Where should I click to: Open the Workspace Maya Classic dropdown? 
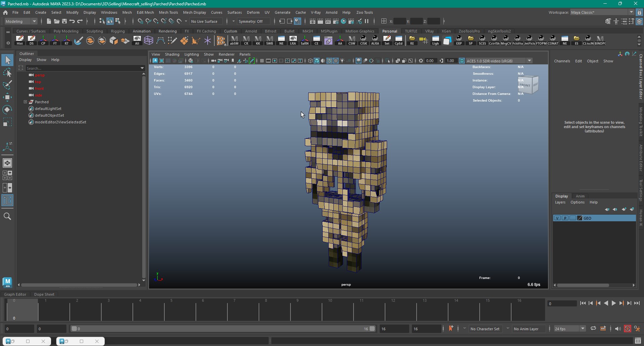(x=602, y=12)
